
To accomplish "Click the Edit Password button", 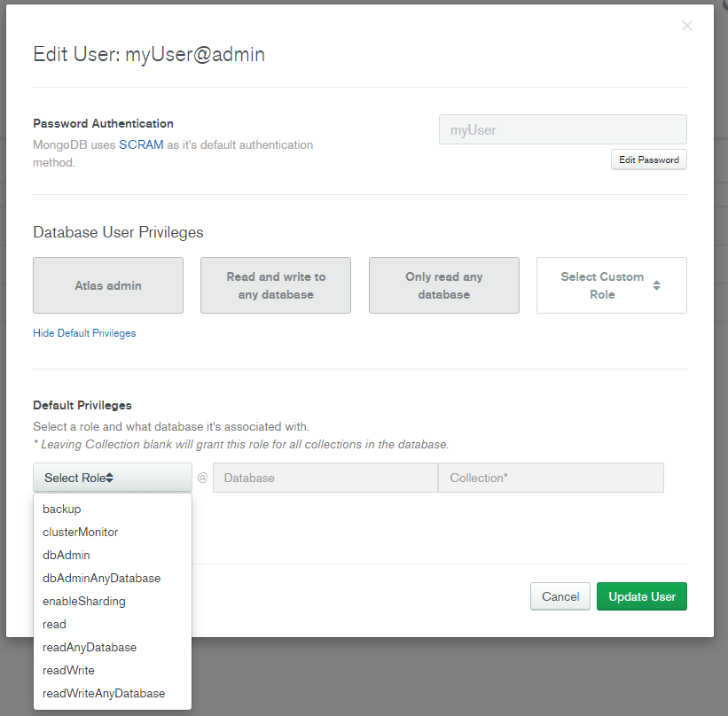I will [649, 160].
